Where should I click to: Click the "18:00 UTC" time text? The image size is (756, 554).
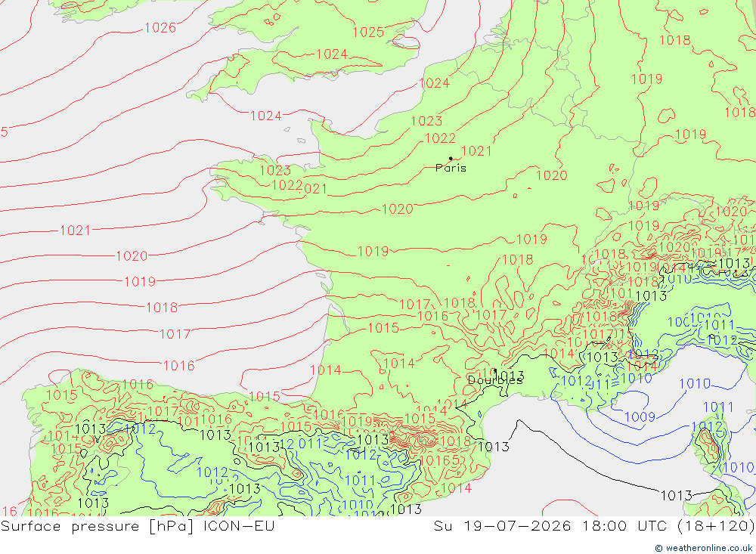[x=624, y=525]
